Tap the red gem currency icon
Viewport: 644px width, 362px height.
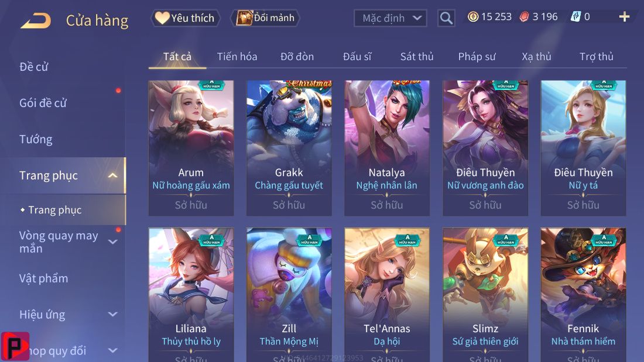[525, 17]
